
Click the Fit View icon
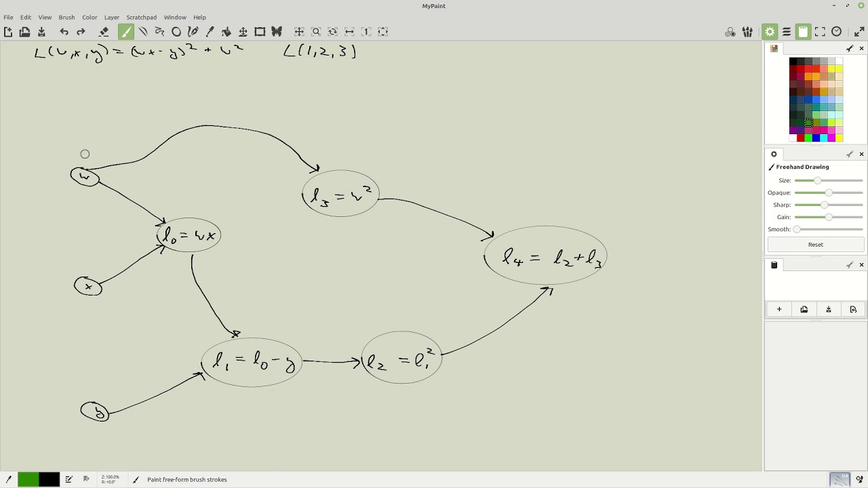(382, 32)
